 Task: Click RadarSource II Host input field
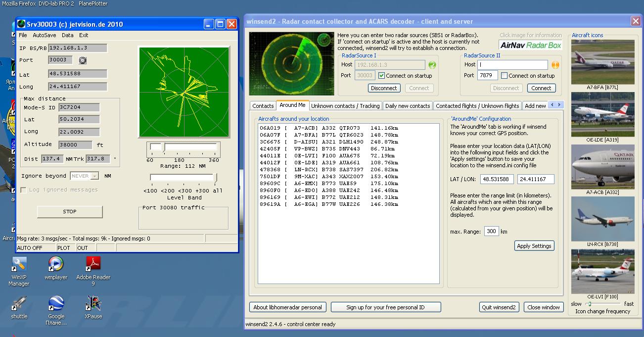513,65
